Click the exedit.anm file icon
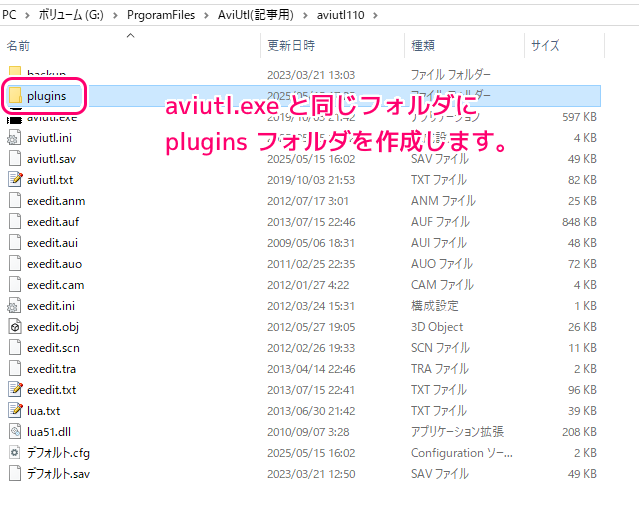 pyautogui.click(x=15, y=201)
